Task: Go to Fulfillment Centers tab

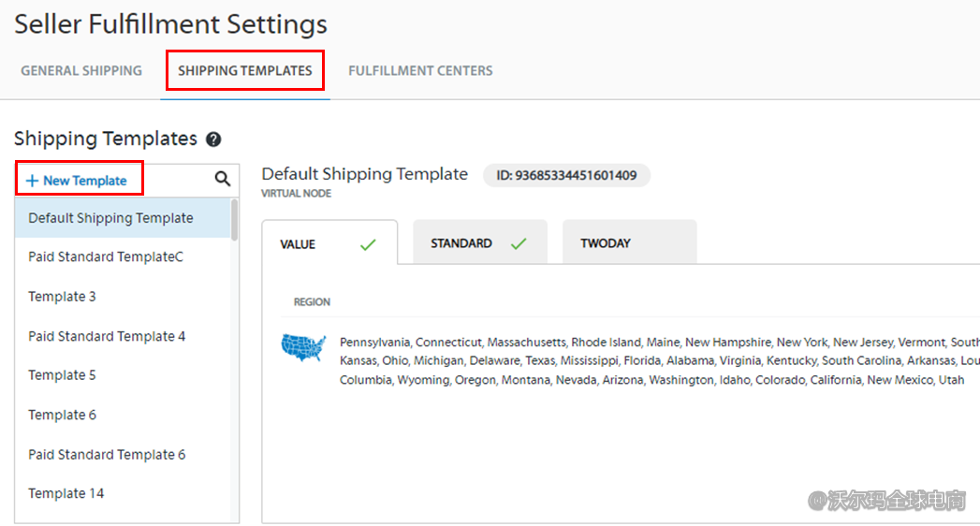Action: coord(420,70)
